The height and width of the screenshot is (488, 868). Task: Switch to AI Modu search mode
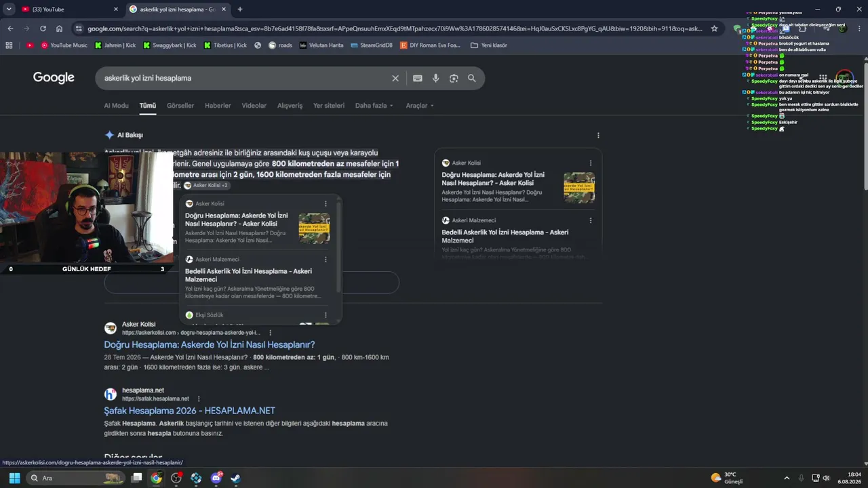[116, 106]
